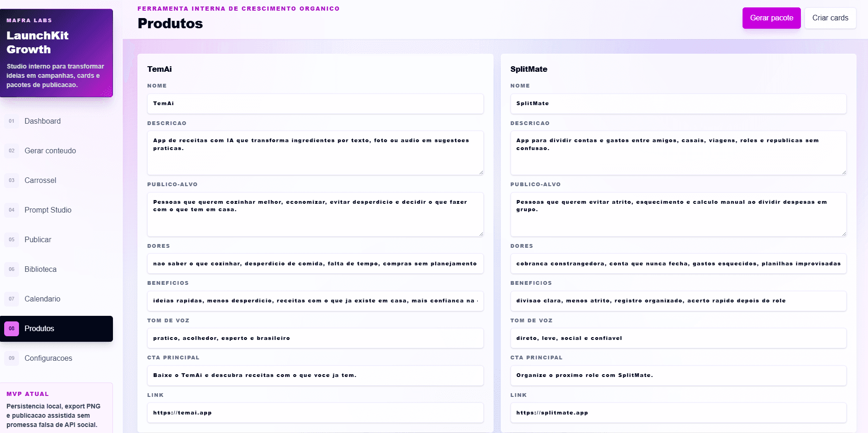This screenshot has height=433, width=868.
Task: Edit the TemAi Publico-alvo textarea
Action: pyautogui.click(x=315, y=214)
